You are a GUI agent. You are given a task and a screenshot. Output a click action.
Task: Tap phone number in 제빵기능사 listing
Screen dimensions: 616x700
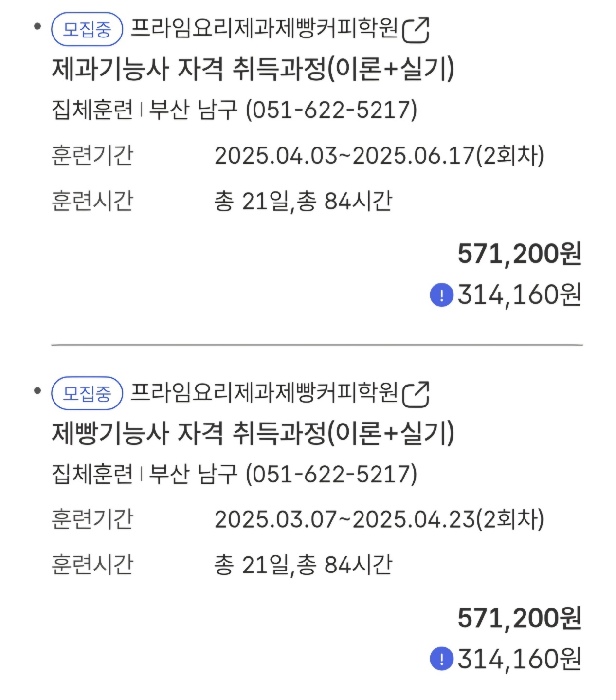click(331, 474)
